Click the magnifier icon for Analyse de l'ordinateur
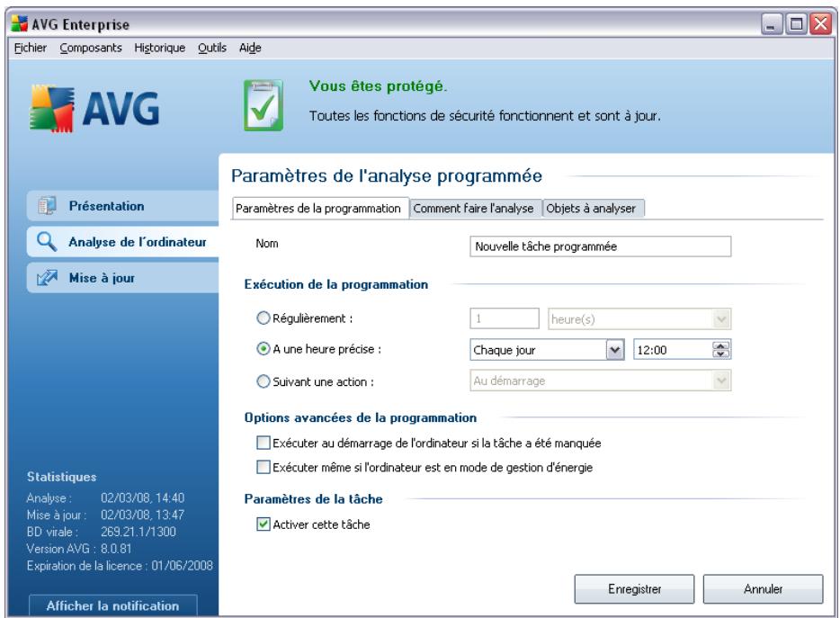Viewport: 840px width, 618px height. (47, 242)
